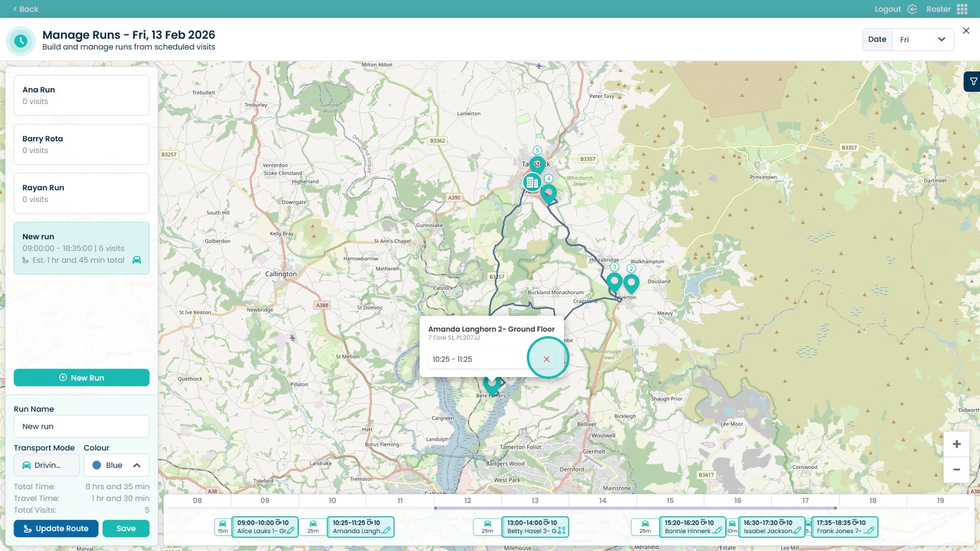Focus the Run Name input field
This screenshot has height=551, width=980.
click(81, 427)
